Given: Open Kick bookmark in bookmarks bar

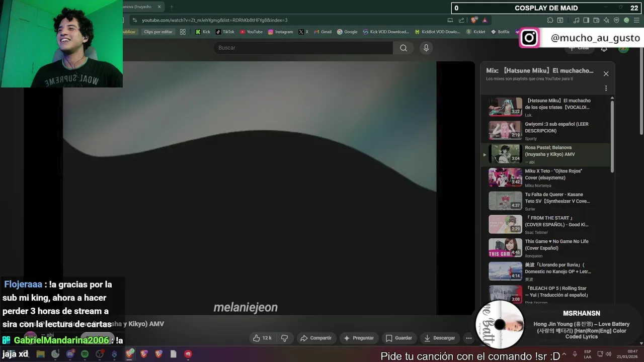Looking at the screenshot, I should coord(203,32).
